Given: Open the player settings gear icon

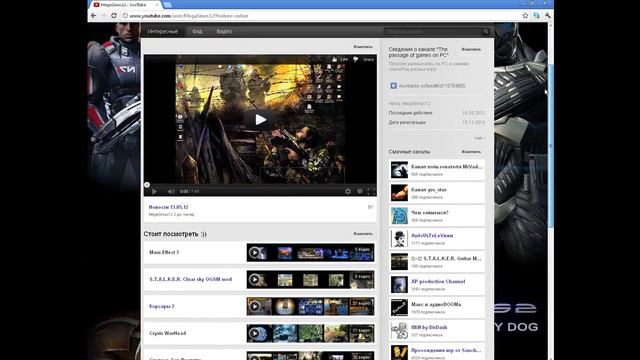Looking at the screenshot, I should click(x=348, y=191).
